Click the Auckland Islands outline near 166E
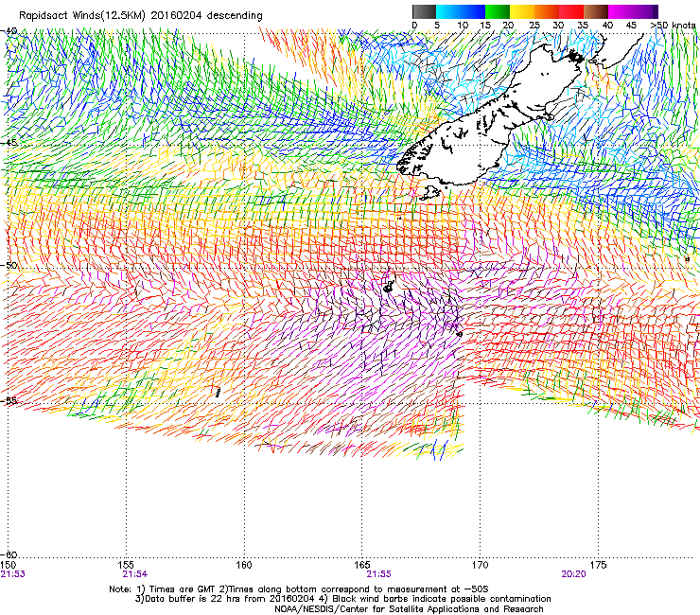The image size is (700, 615). coord(389,286)
